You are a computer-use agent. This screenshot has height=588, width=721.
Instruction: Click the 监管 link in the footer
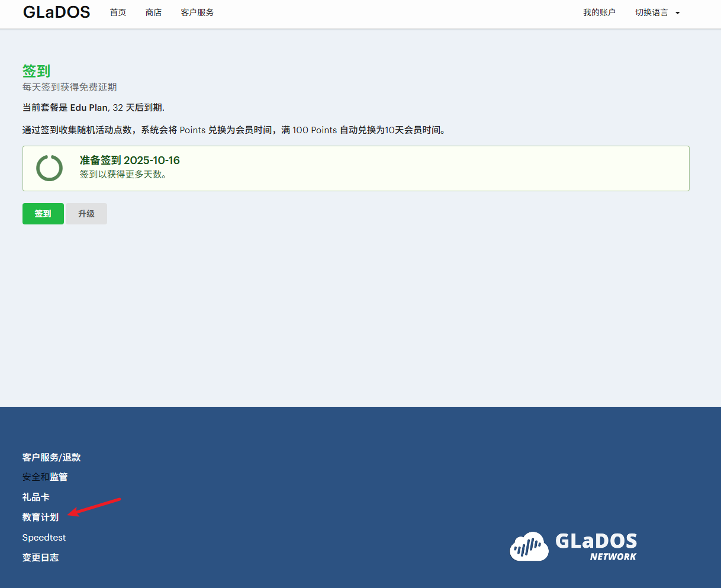pyautogui.click(x=59, y=477)
